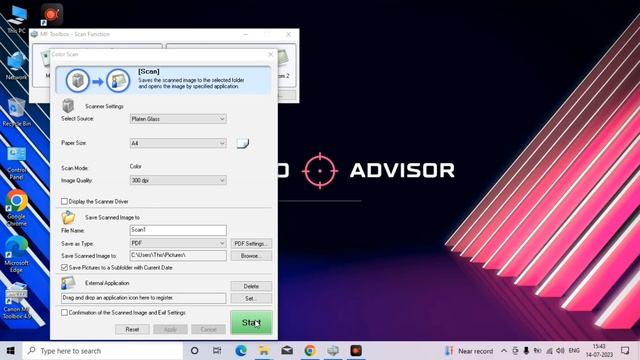Screen dimensions: 640x360
Task: Open the Image Quality dropdown showing 300 dpi
Action: tap(178, 180)
